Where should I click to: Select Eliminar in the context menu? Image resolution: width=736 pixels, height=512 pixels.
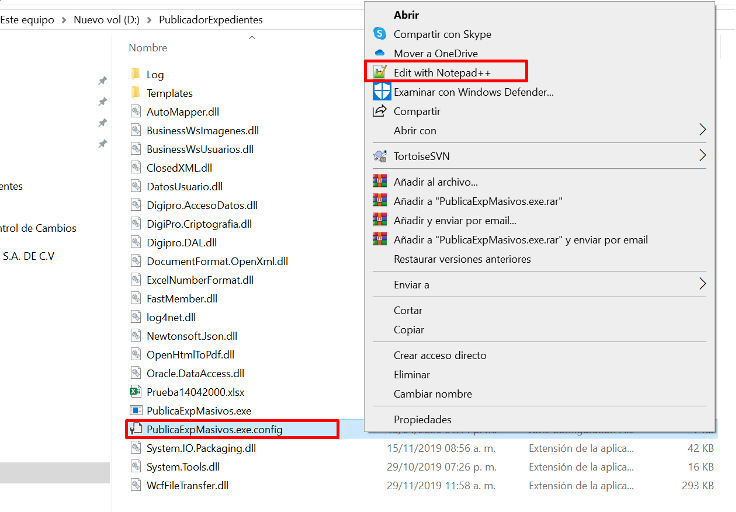(412, 374)
